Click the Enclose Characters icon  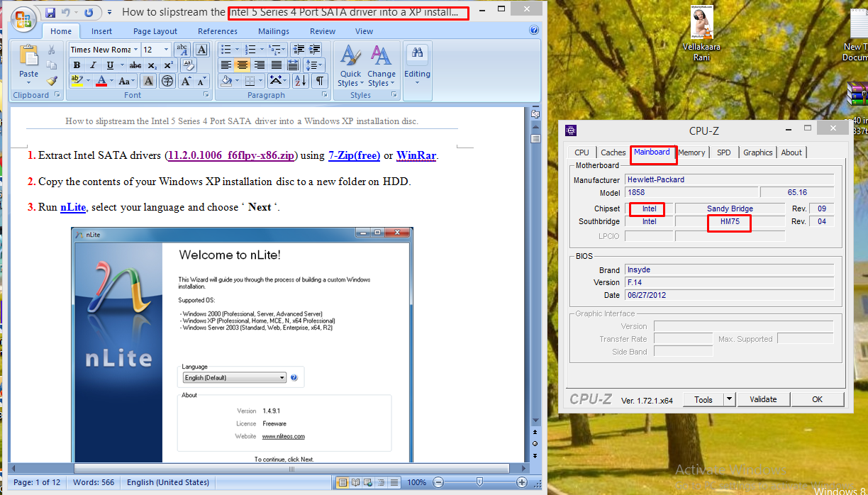pos(167,80)
